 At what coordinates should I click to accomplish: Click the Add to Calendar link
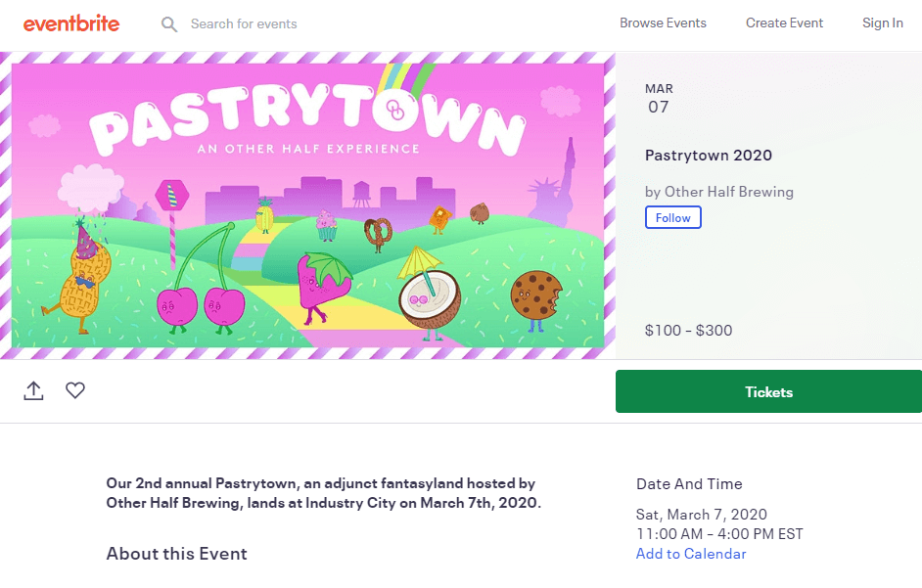coord(691,553)
